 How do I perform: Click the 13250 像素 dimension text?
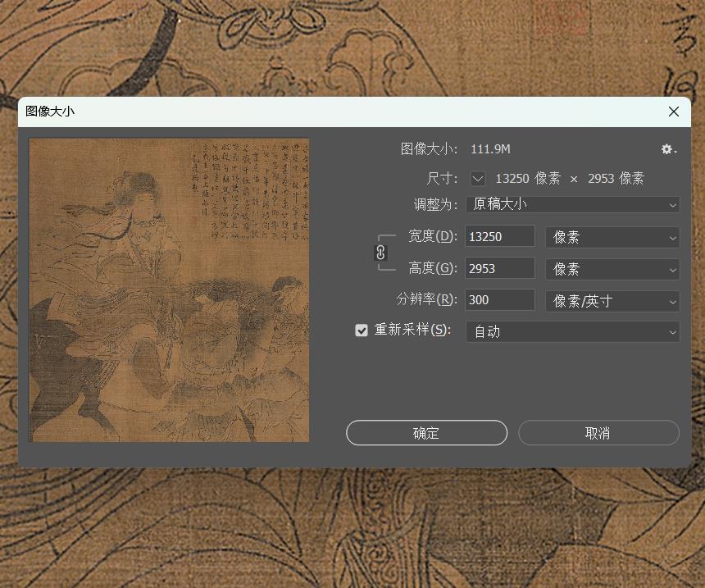click(x=528, y=179)
